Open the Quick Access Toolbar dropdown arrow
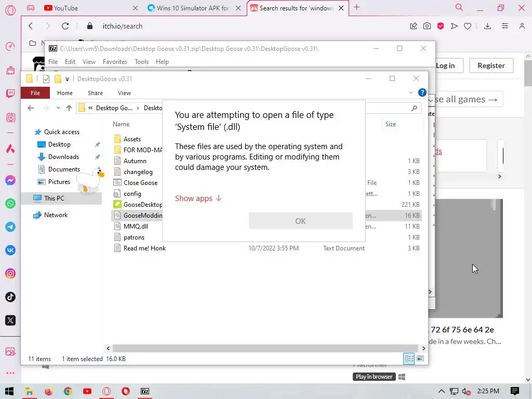 point(67,79)
